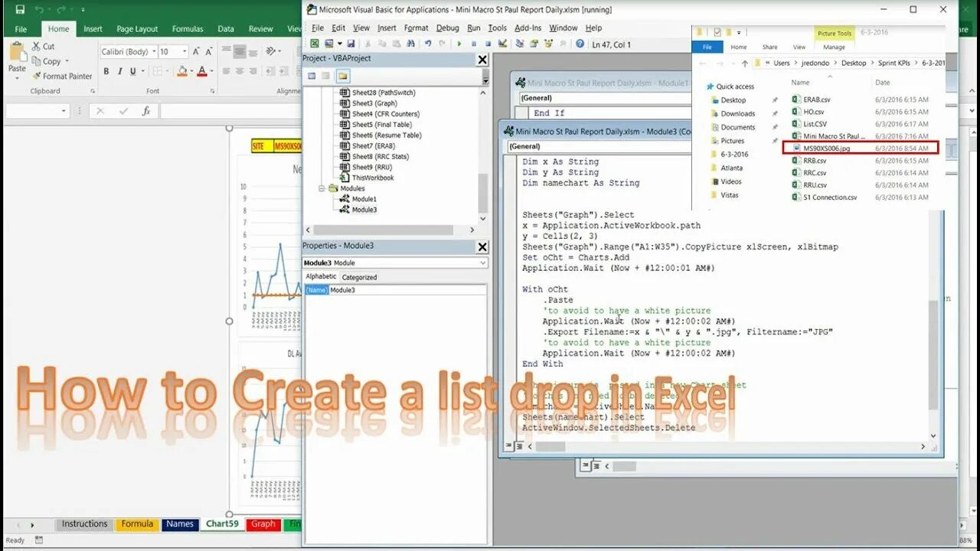Viewport: 980px width, 551px height.
Task: Click the Find binoculars icon in VBA toolbar
Action: [x=410, y=44]
